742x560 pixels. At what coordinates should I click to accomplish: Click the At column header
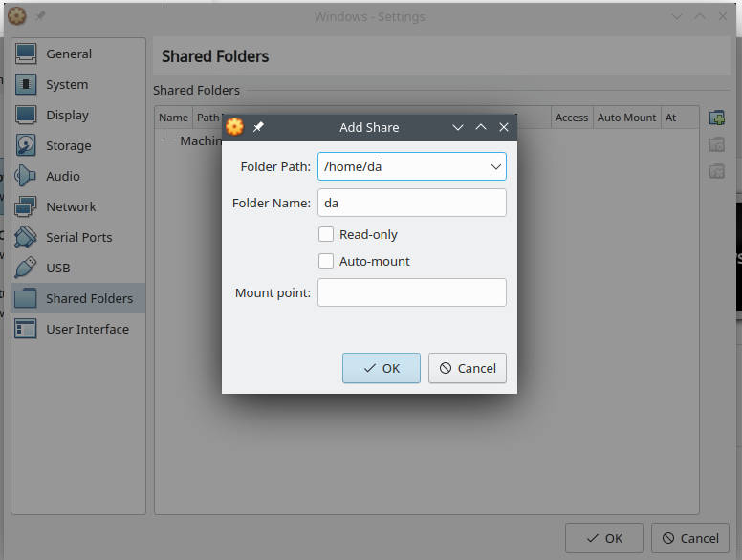pyautogui.click(x=680, y=118)
